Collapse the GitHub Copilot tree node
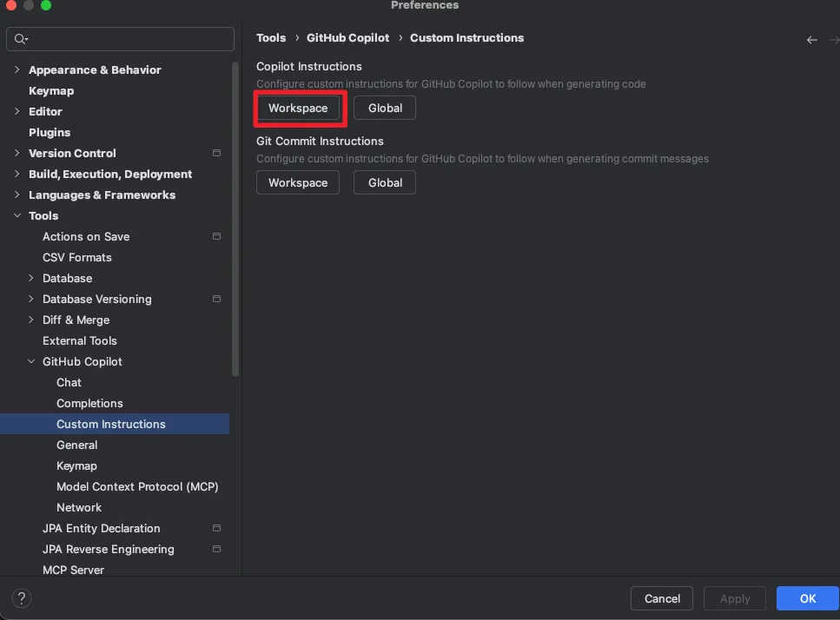 tap(31, 362)
